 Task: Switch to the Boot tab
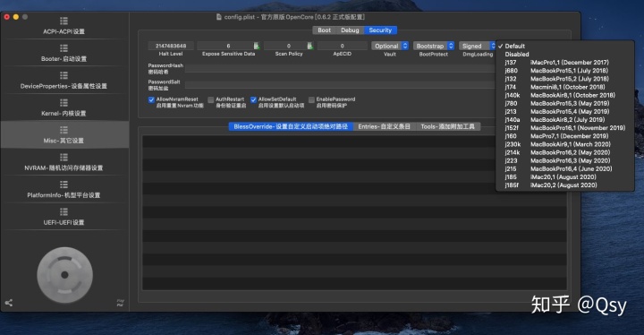(324, 30)
